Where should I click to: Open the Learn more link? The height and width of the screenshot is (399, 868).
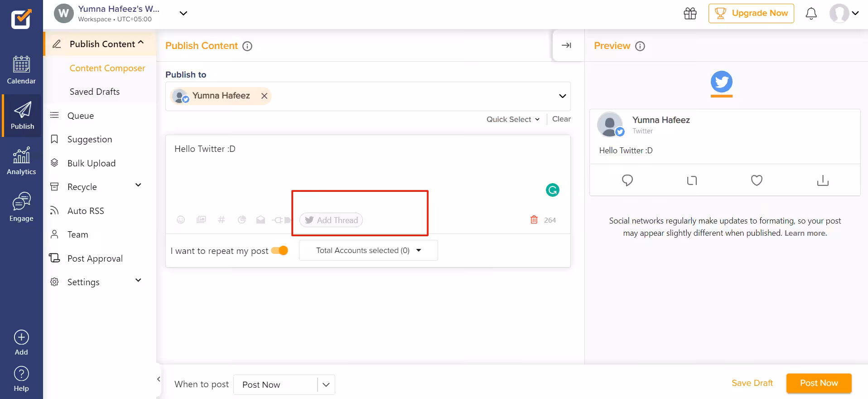(805, 233)
